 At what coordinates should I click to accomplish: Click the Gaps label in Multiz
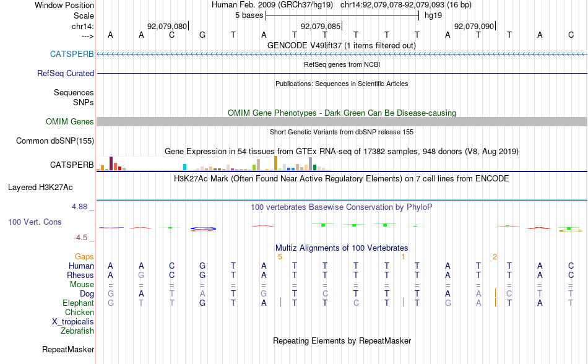click(x=84, y=257)
